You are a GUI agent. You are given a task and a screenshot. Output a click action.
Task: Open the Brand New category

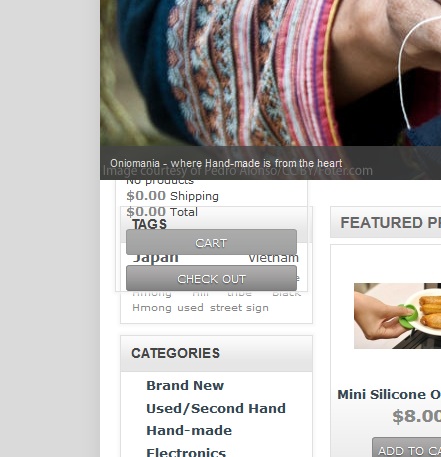tap(185, 386)
